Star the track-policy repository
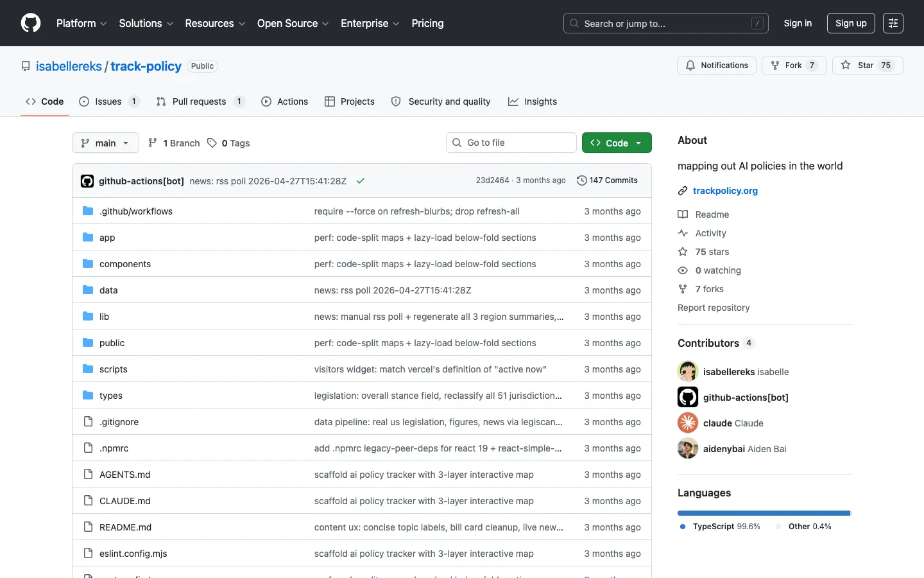This screenshot has height=578, width=924. (868, 66)
